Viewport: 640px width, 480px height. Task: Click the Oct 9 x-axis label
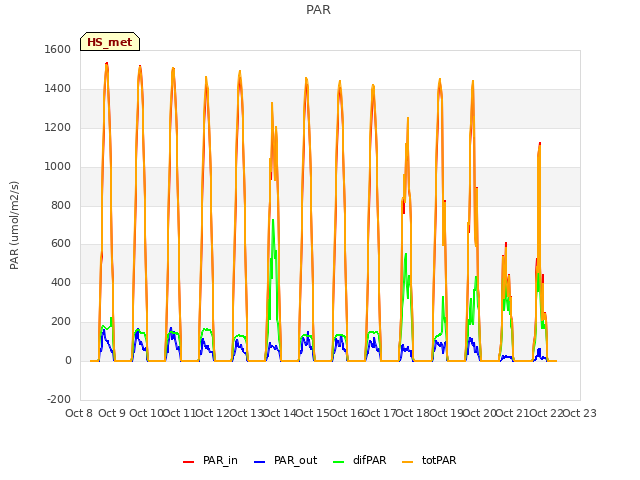[x=112, y=413]
